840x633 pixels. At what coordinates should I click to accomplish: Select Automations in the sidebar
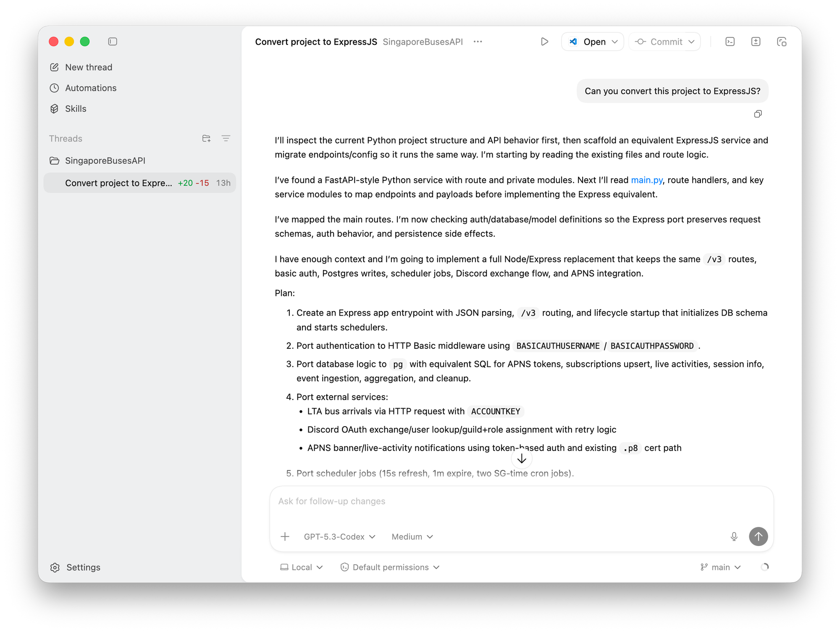pyautogui.click(x=91, y=88)
